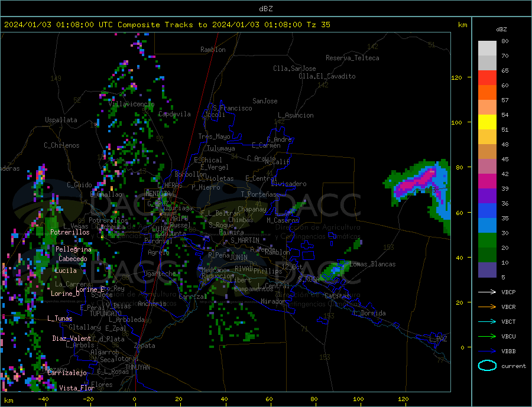Click the 'dBZ' heading above the color scale
Image resolution: width=532 pixels, height=407 pixels.
[501, 30]
